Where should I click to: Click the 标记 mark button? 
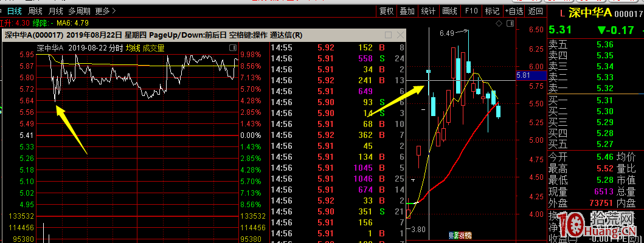492,12
